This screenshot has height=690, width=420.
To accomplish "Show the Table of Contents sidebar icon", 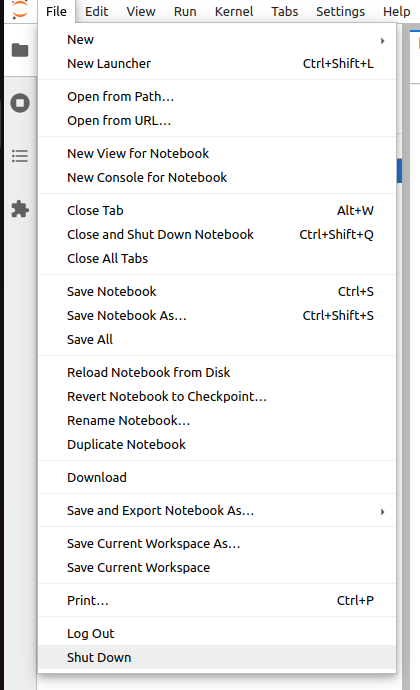I will (20, 156).
